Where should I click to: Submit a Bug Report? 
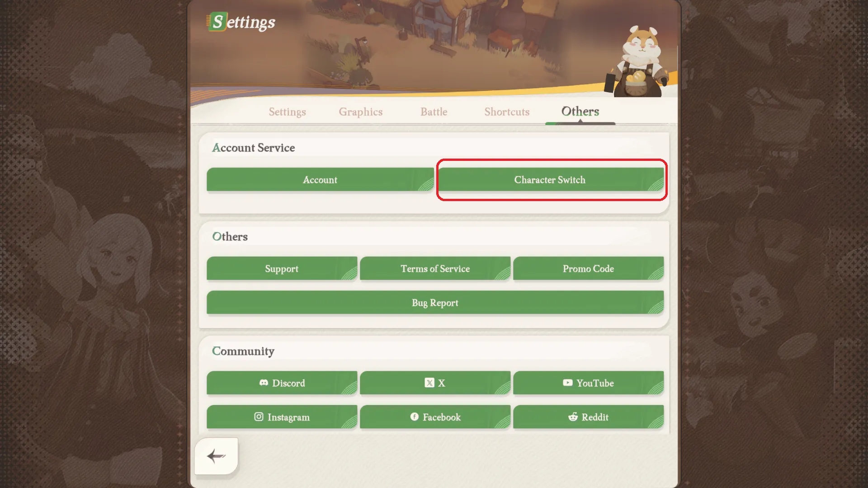(434, 303)
